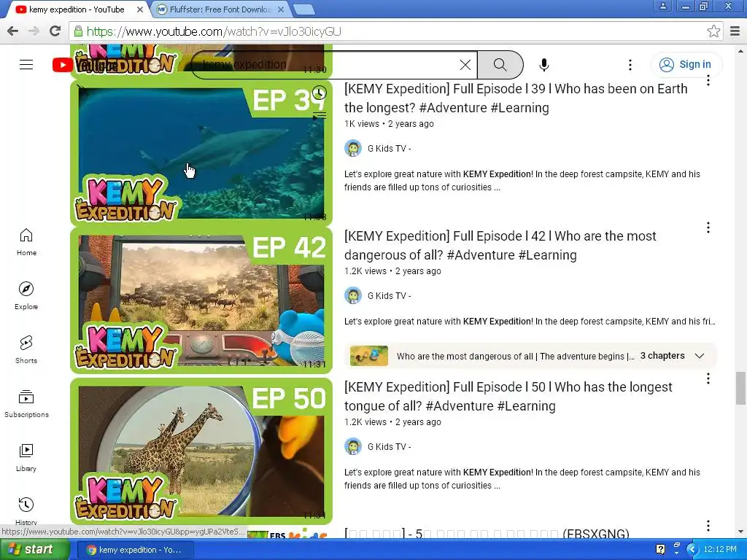Open more options for Episode 42 video
Image resolution: width=747 pixels, height=560 pixels.
(708, 227)
